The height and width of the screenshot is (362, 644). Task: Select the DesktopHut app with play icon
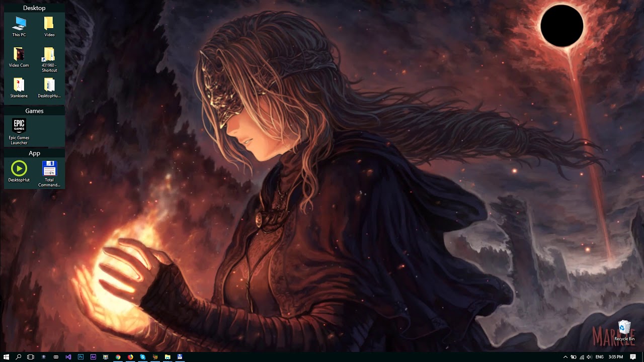click(19, 171)
